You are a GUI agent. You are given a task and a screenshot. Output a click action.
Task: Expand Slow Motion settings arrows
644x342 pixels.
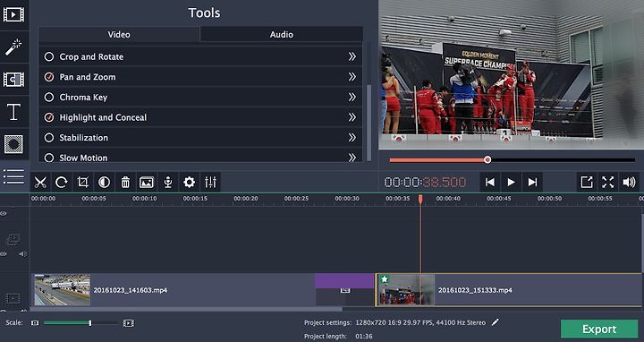[352, 158]
